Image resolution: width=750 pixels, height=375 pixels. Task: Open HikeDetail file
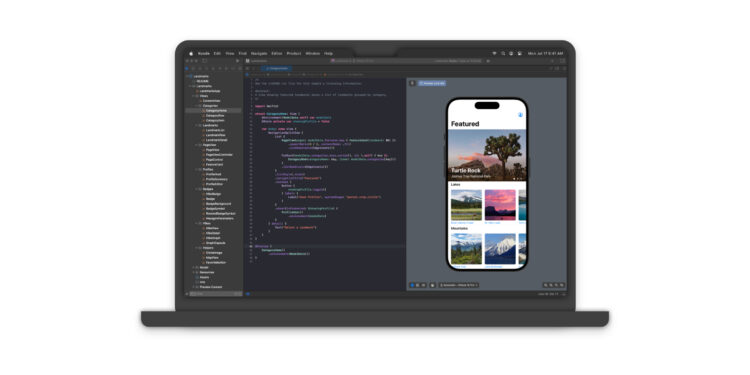click(x=213, y=233)
